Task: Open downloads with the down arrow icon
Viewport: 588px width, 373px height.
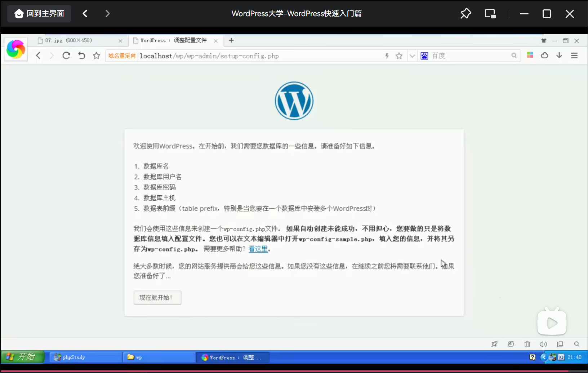Action: (559, 55)
